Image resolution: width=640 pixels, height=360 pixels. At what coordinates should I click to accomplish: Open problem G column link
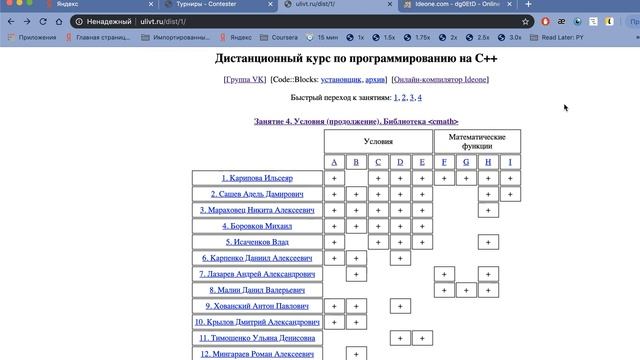[466, 162]
